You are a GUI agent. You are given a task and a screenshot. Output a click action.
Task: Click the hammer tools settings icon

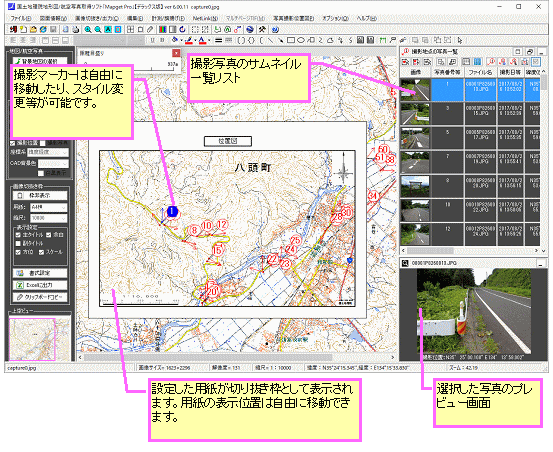262,30
